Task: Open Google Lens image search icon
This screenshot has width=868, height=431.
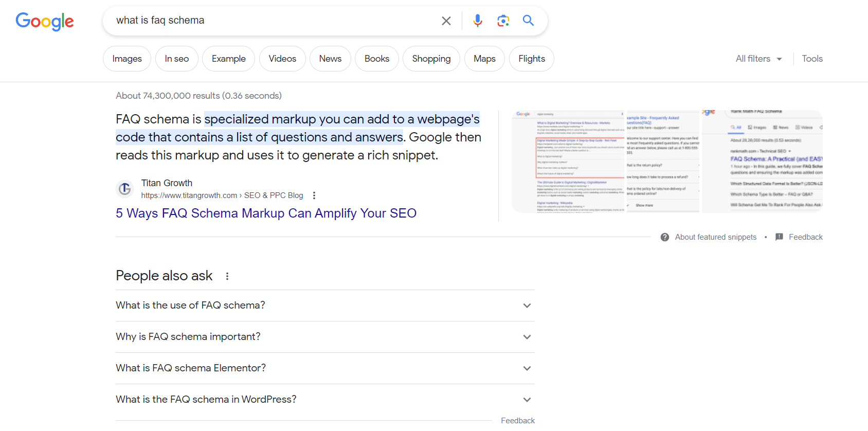Action: coord(503,21)
